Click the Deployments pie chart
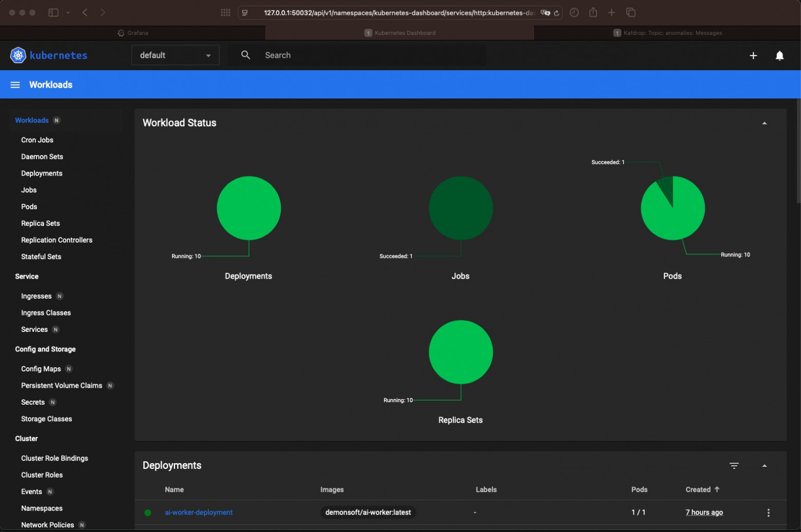 pyautogui.click(x=249, y=208)
